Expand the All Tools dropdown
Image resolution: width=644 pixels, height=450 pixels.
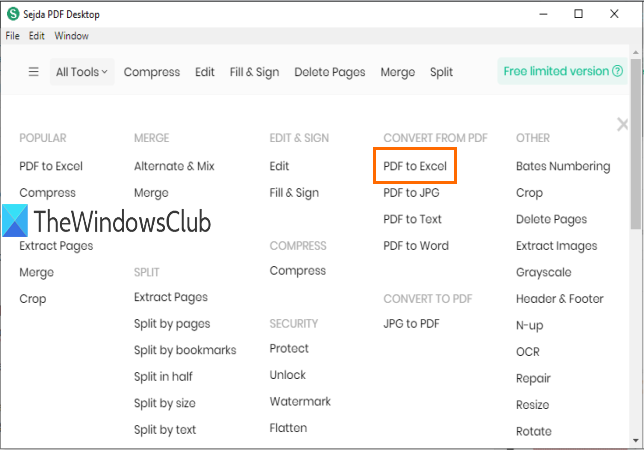82,72
